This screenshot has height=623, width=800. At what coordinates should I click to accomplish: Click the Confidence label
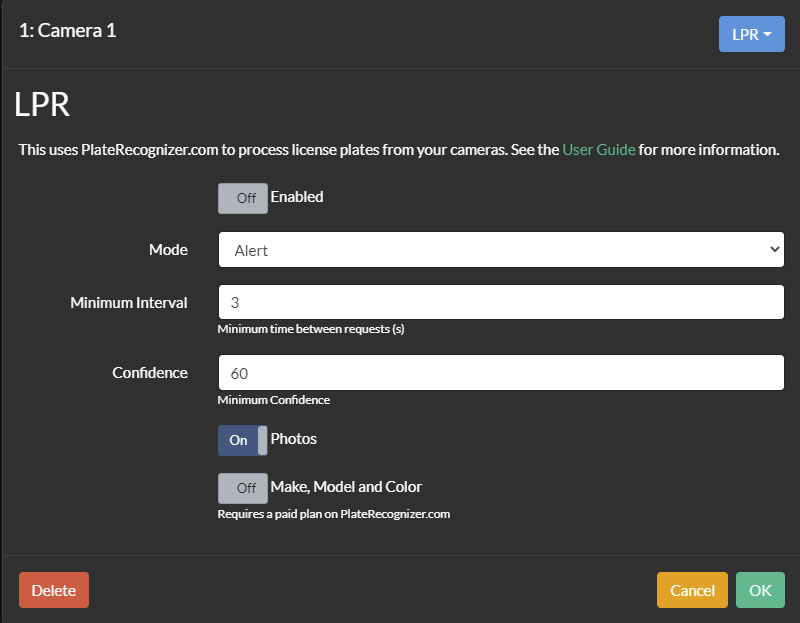(150, 372)
